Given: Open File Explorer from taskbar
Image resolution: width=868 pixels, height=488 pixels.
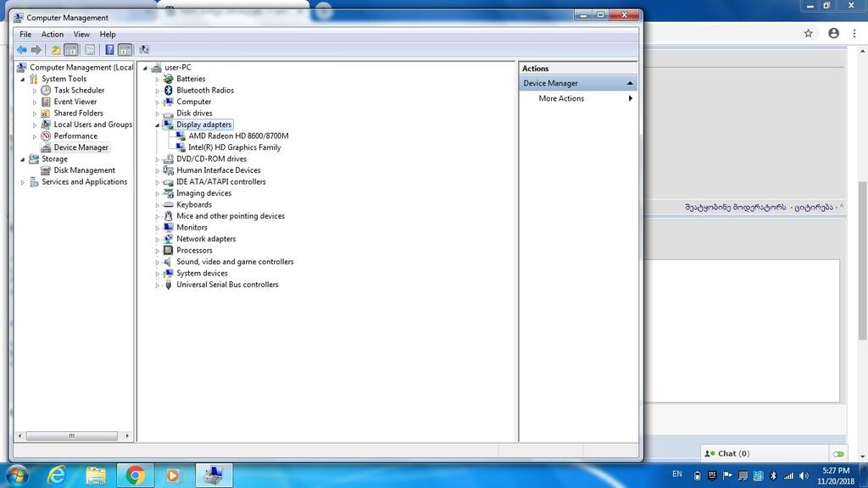Looking at the screenshot, I should [96, 475].
